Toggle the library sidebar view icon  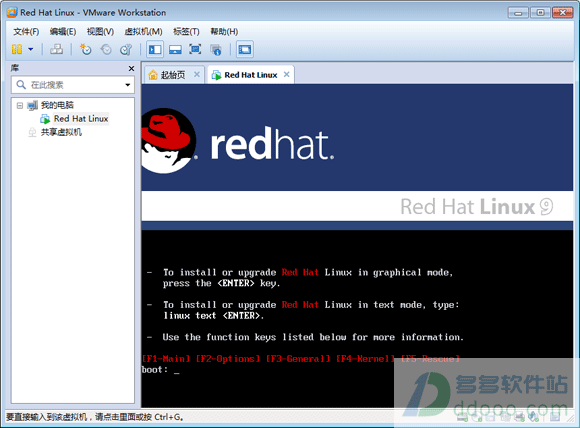tap(155, 49)
